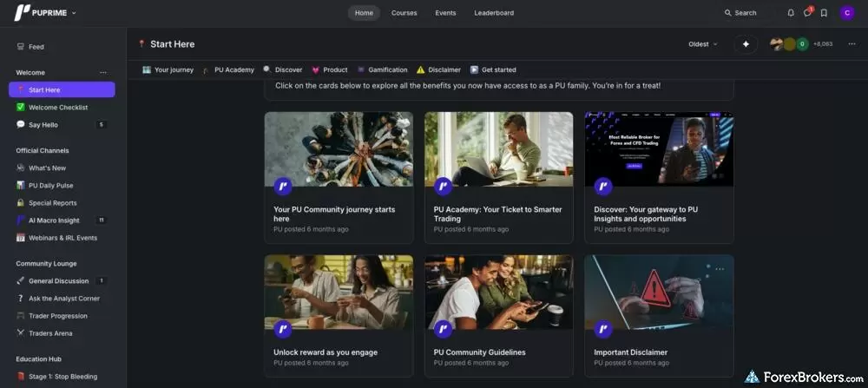Open Ask the Analyst Corner
The width and height of the screenshot is (868, 388).
pyautogui.click(x=62, y=299)
